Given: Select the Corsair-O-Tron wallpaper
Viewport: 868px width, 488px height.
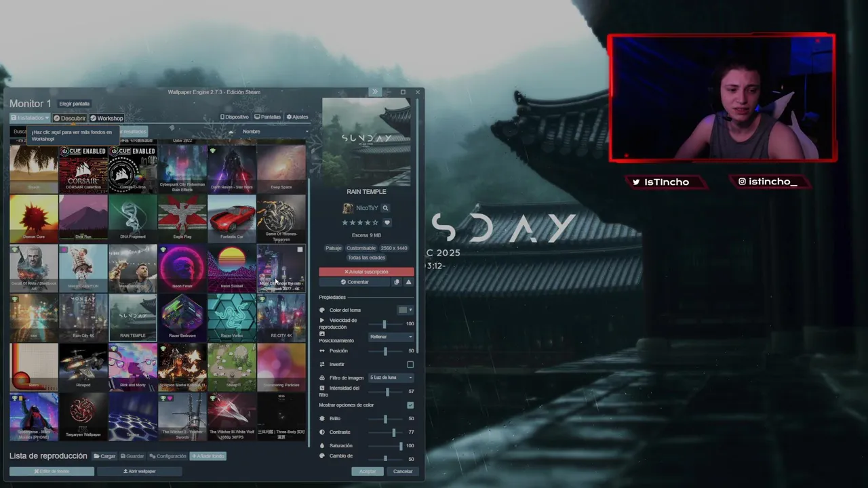Looking at the screenshot, I should [x=133, y=169].
